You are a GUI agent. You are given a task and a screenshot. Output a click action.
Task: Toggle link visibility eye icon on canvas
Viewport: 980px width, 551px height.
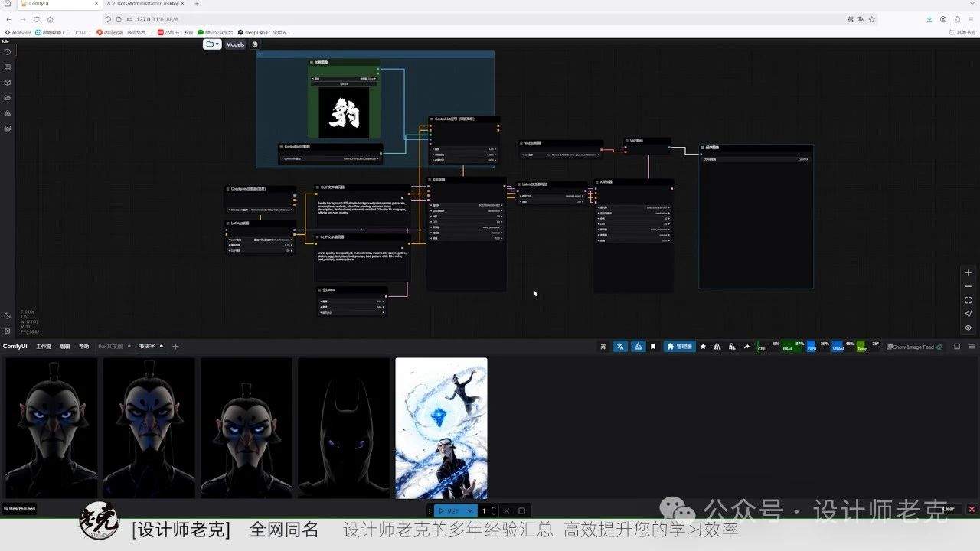[x=969, y=328]
